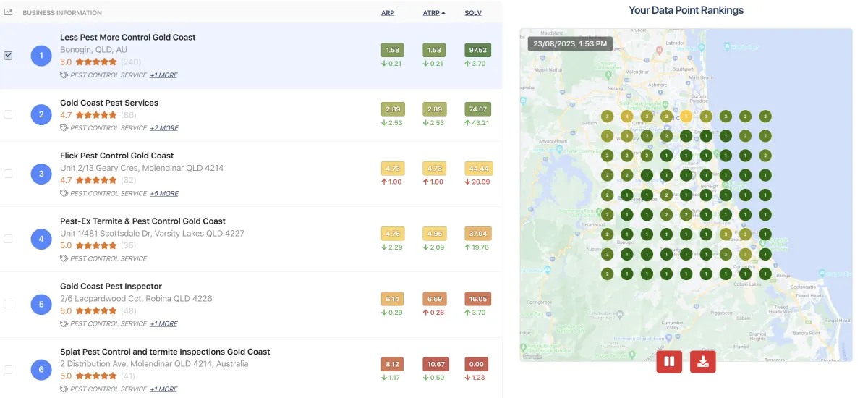
Task: Click the tag icon in Gold Coast Pest Services row
Action: click(64, 127)
